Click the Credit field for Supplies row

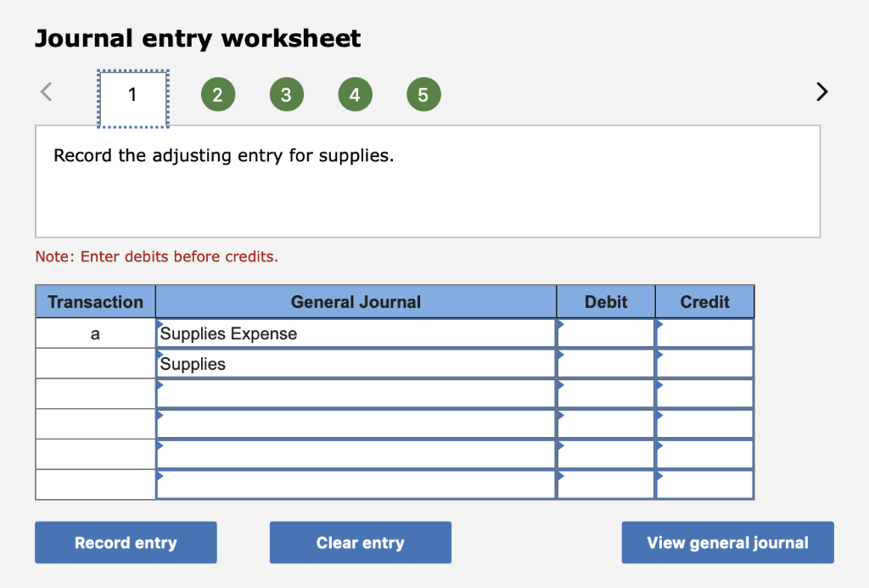[705, 364]
